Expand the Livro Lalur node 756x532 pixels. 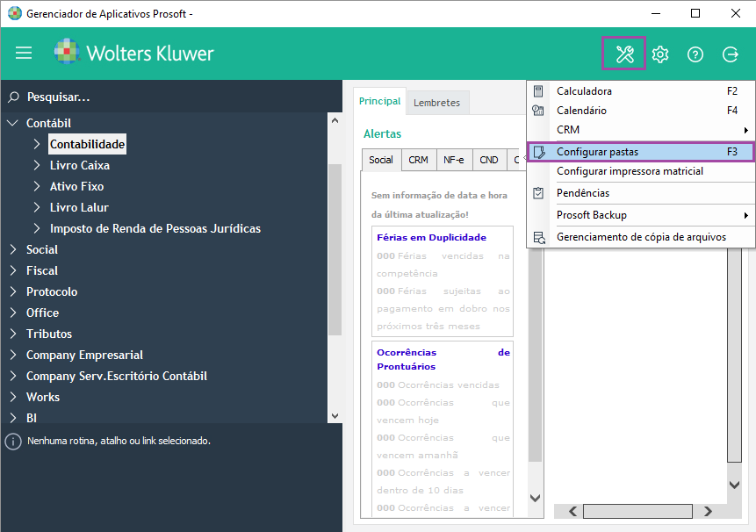(37, 207)
